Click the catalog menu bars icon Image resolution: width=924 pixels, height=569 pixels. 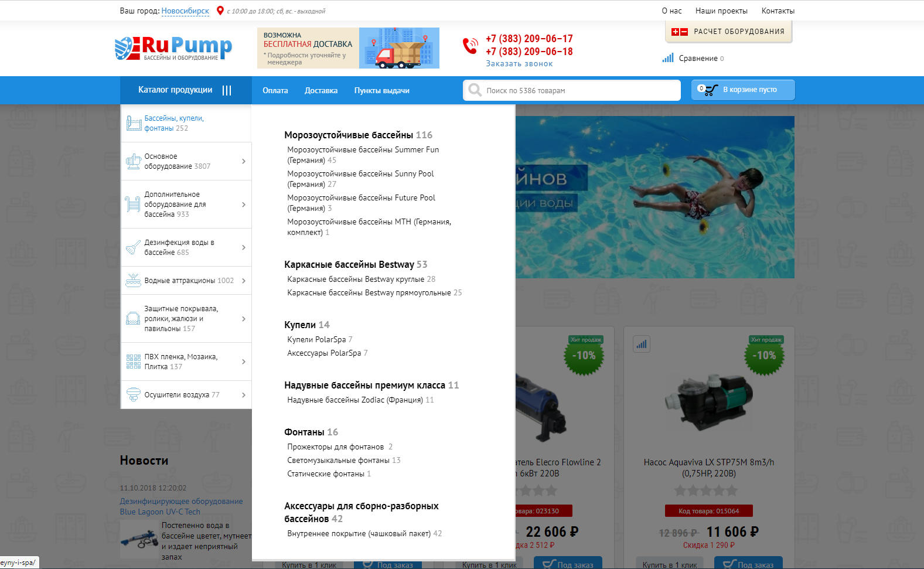click(227, 90)
